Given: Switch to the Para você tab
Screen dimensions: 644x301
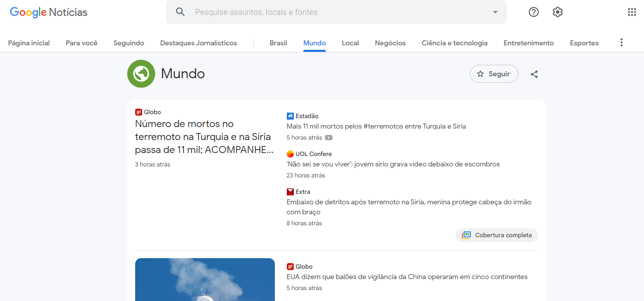Looking at the screenshot, I should pyautogui.click(x=82, y=43).
